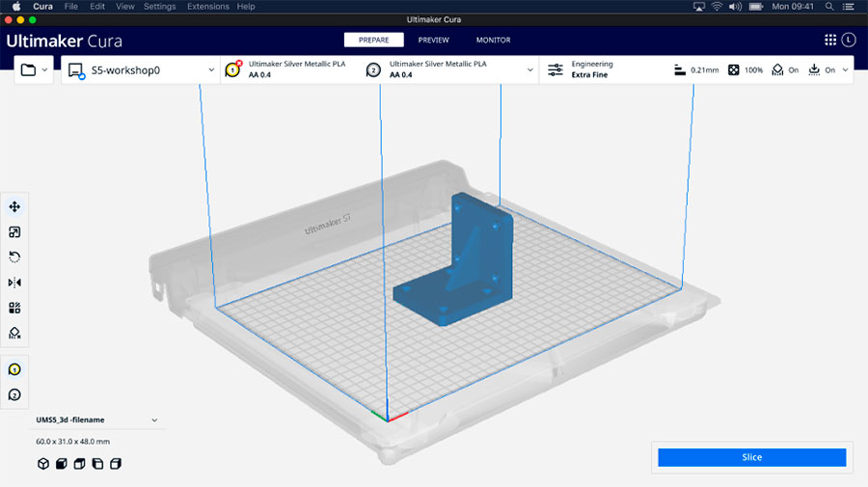This screenshot has height=487, width=868.
Task: Select the 3D perspective view cube
Action: pos(43,464)
